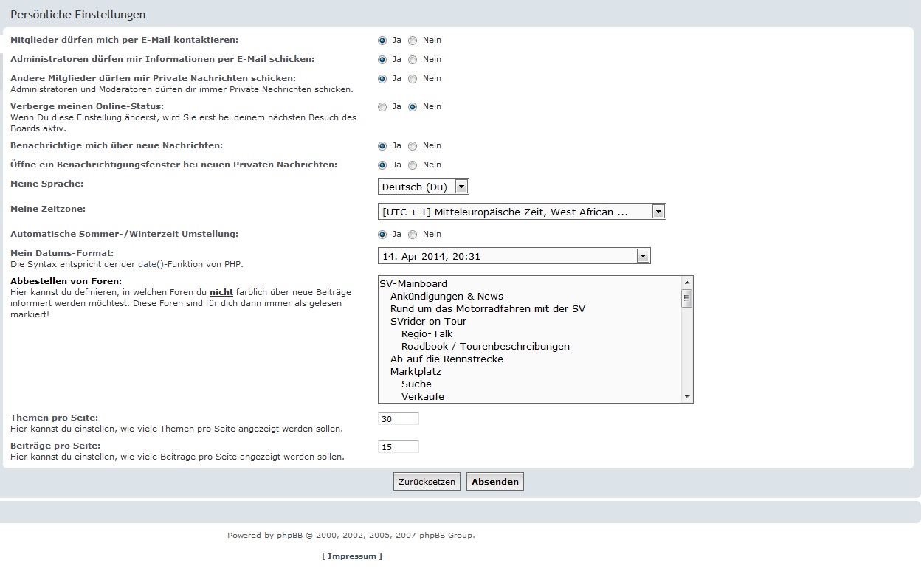Click the Themen pro Seite field
This screenshot has height=574, width=924.
[x=398, y=419]
